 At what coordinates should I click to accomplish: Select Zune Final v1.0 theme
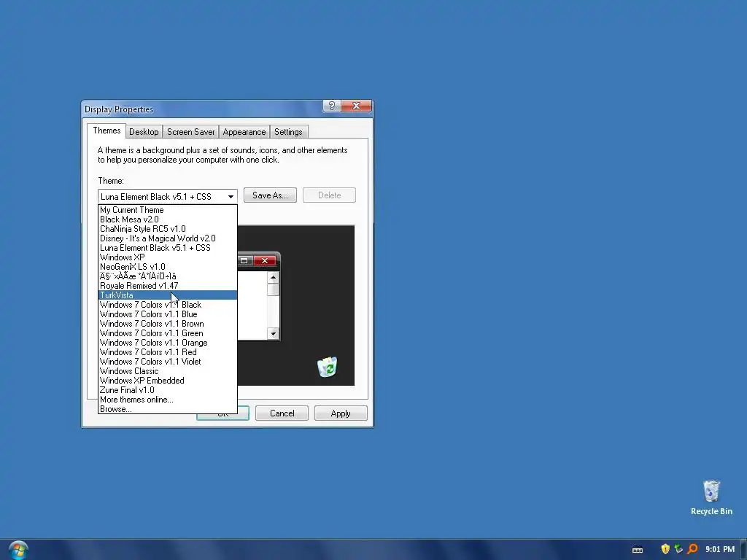click(168, 391)
